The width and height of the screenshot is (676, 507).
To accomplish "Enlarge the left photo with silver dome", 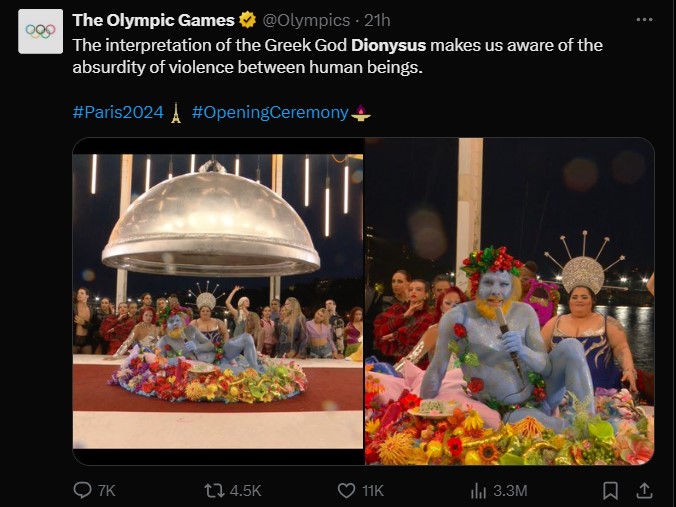I will (217, 301).
